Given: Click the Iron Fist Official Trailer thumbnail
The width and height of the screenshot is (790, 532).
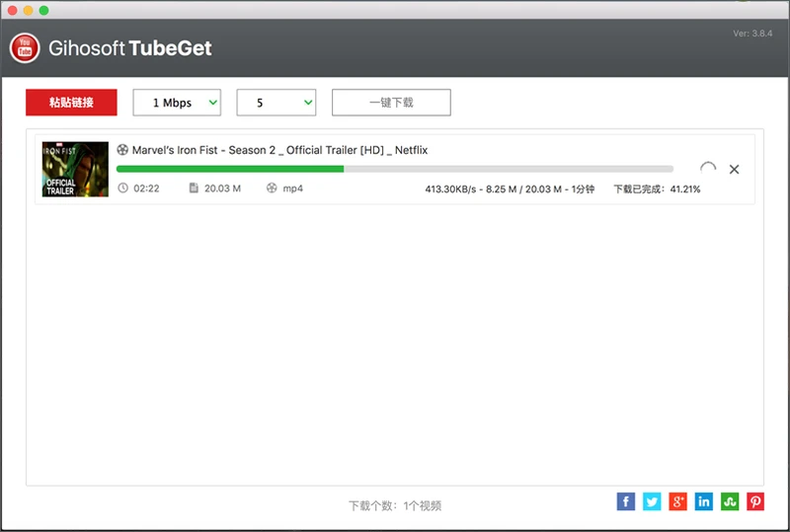Looking at the screenshot, I should tap(75, 169).
